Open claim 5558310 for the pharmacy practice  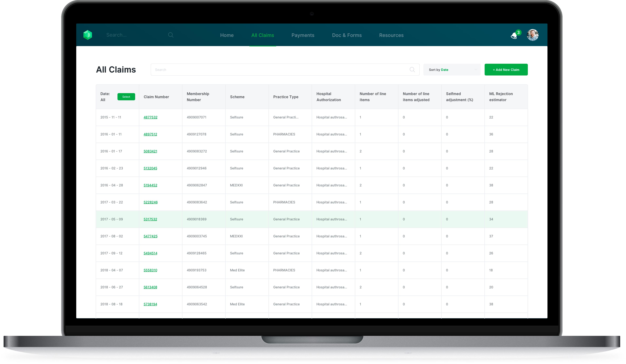coord(150,270)
